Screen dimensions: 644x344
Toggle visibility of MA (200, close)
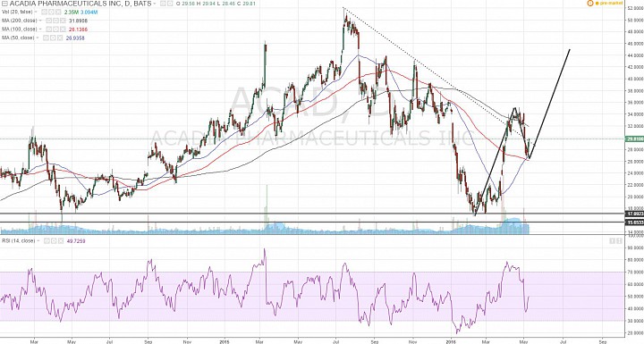(48, 21)
